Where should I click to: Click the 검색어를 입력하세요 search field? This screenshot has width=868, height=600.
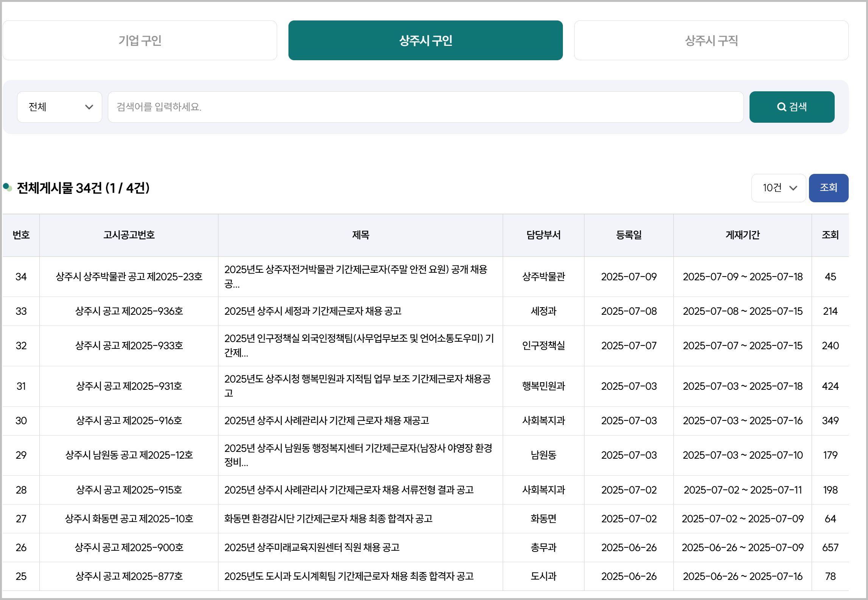coord(425,107)
